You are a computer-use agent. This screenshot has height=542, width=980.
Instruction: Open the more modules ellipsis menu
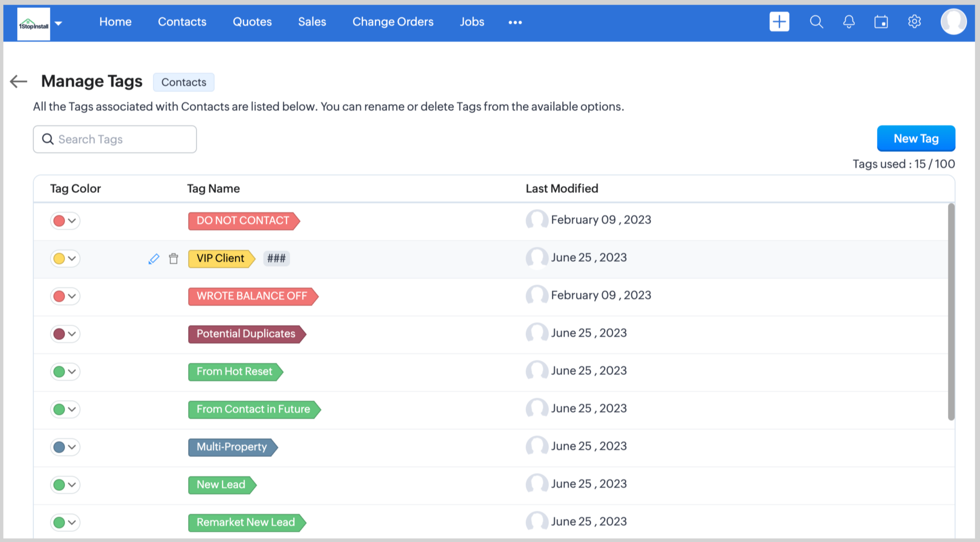pos(515,23)
